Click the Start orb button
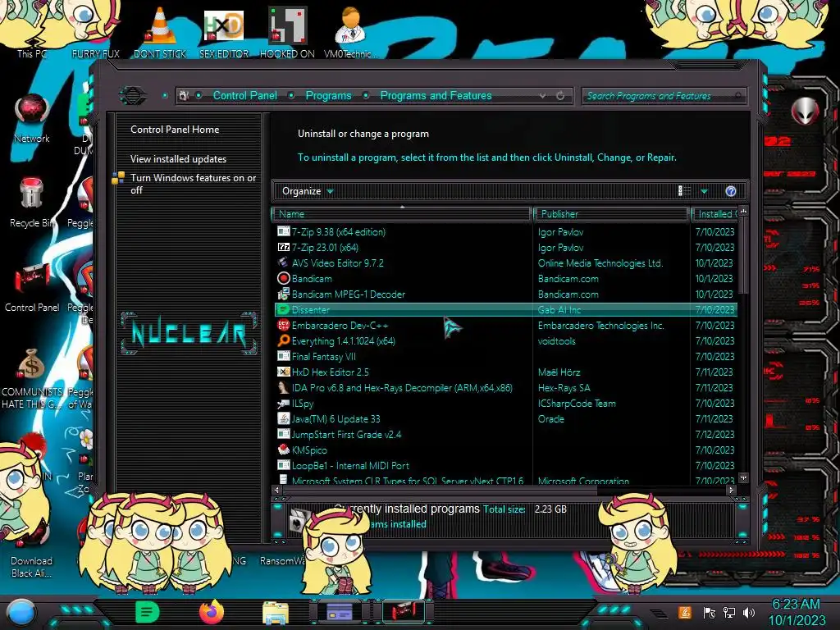840x630 pixels. [x=21, y=613]
